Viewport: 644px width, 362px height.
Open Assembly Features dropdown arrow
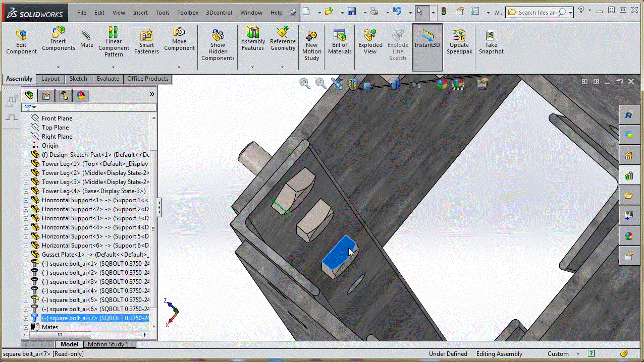pyautogui.click(x=253, y=67)
